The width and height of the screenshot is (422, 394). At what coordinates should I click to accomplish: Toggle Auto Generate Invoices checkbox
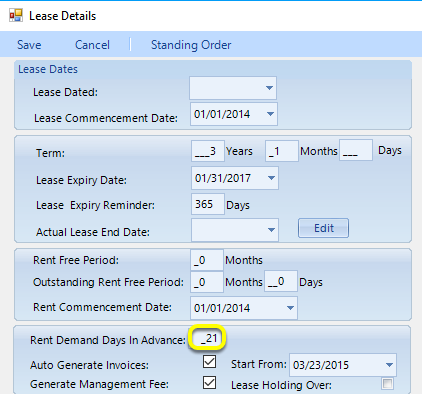209,362
